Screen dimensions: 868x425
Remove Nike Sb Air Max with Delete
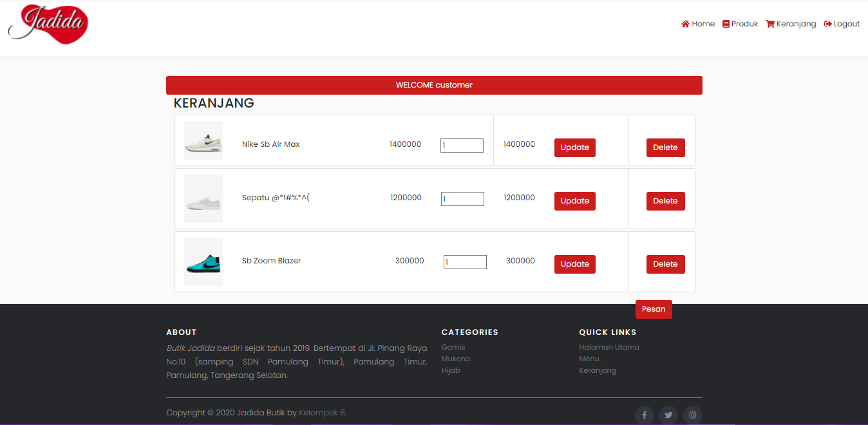click(665, 147)
